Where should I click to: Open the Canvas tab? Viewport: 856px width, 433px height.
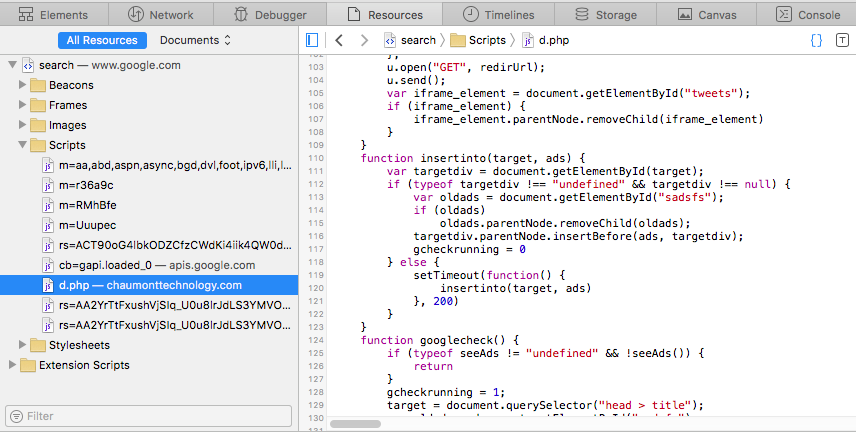coord(712,15)
